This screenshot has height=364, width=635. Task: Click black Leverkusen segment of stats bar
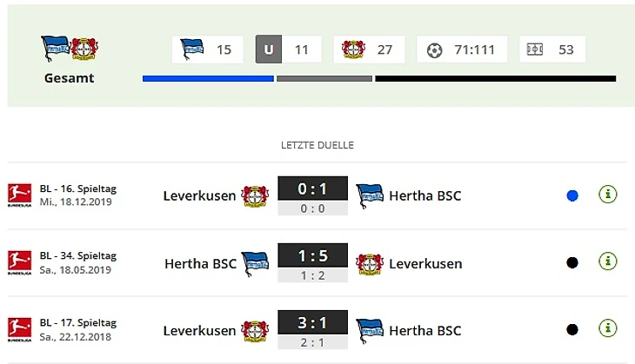click(x=496, y=78)
